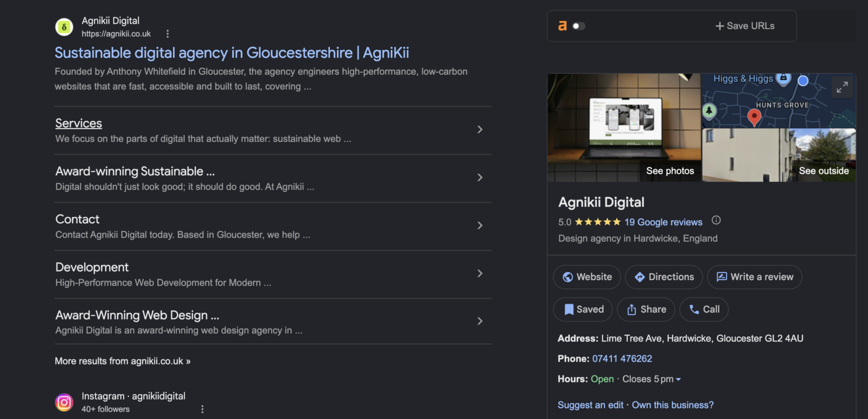868x419 pixels.
Task: Open the Contact sitelink
Action: (x=78, y=220)
